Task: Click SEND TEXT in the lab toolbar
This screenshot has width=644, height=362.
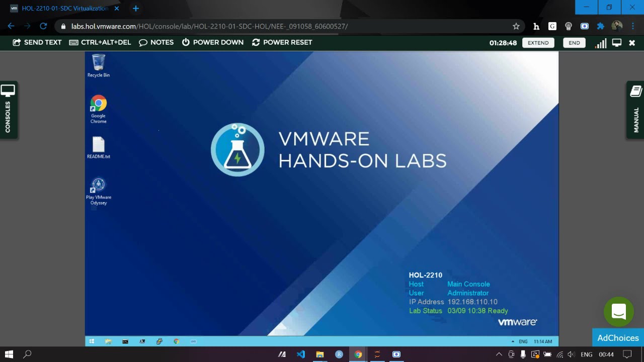Action: pos(37,42)
